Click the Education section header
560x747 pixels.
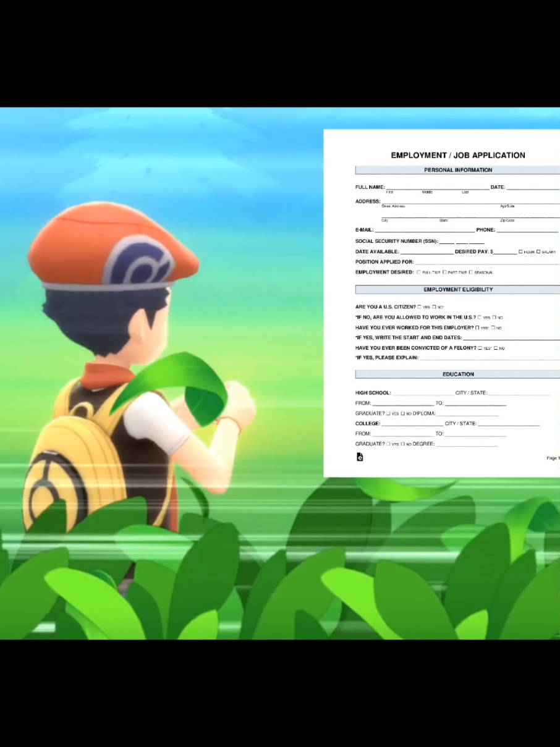point(458,374)
